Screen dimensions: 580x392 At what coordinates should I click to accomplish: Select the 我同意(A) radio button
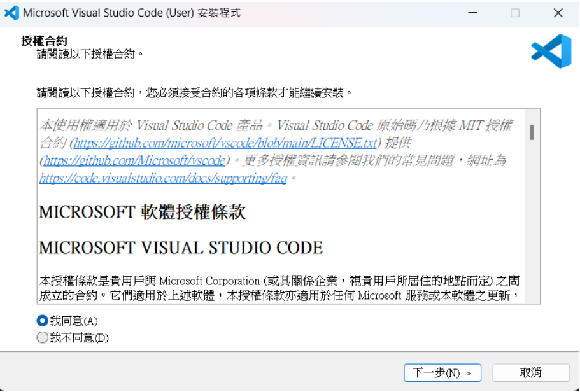pyautogui.click(x=43, y=320)
